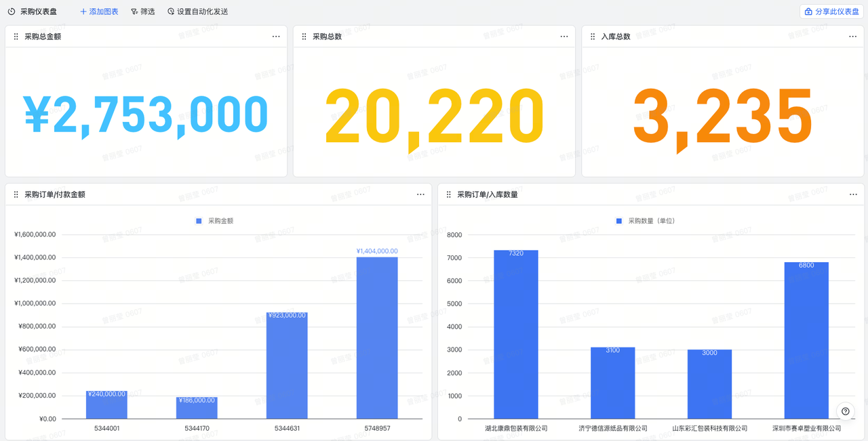Click 设置自动化发送 in the toolbar
The height and width of the screenshot is (441, 868).
coord(197,12)
